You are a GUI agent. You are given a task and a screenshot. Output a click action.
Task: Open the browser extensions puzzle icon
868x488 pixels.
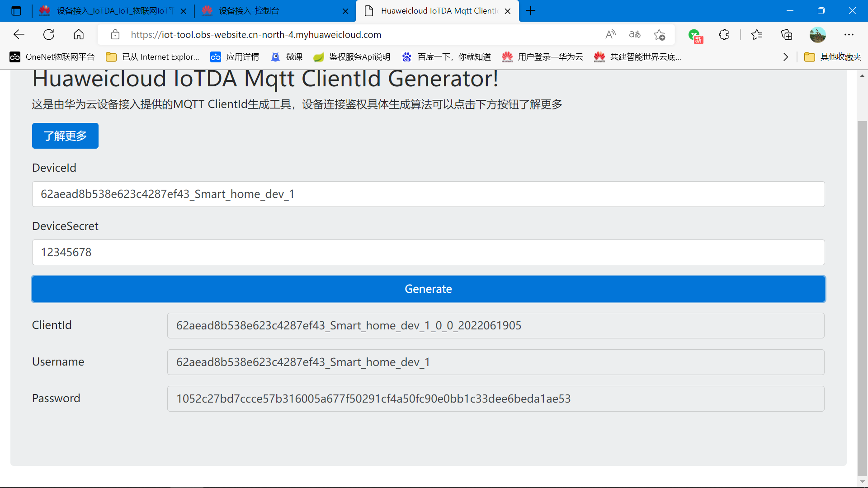[724, 34]
